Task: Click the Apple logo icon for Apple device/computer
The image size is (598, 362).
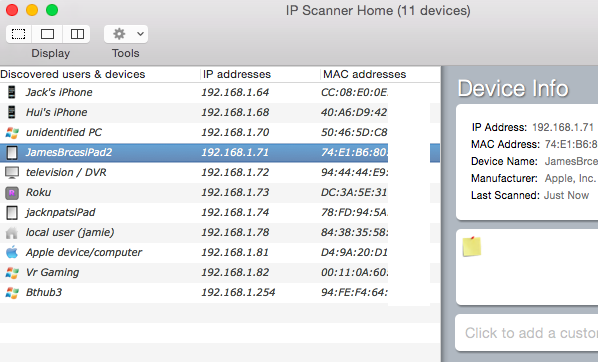Action: pos(12,252)
